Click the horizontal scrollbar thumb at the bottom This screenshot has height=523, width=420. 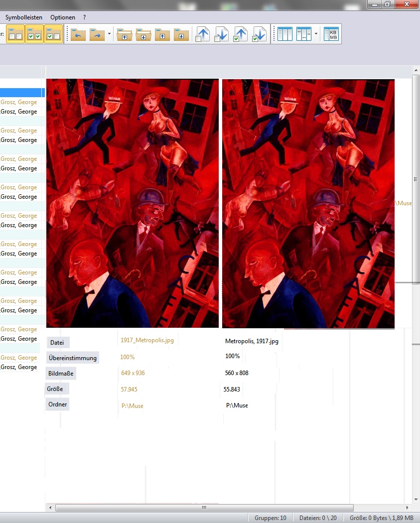(x=204, y=508)
